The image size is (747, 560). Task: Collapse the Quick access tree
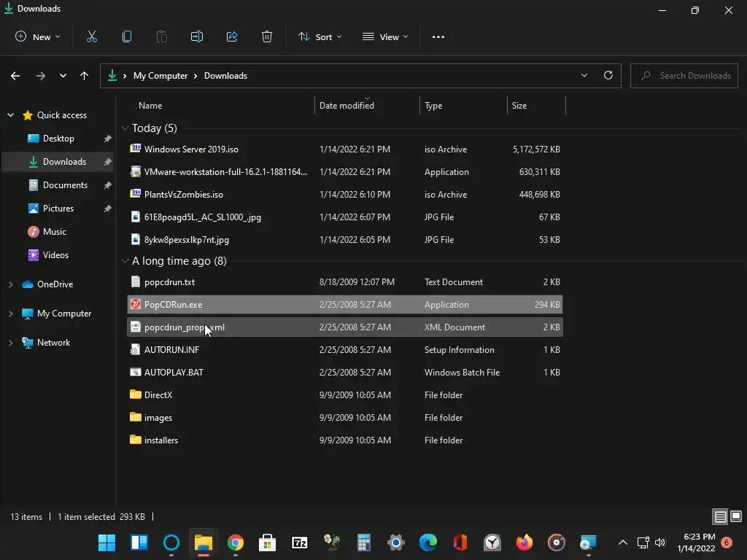pyautogui.click(x=10, y=115)
